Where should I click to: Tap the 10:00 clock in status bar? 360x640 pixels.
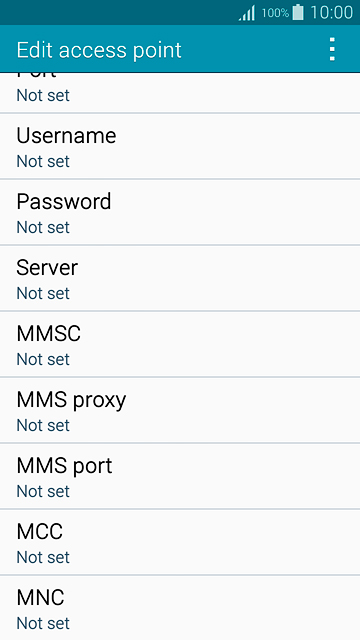[331, 13]
